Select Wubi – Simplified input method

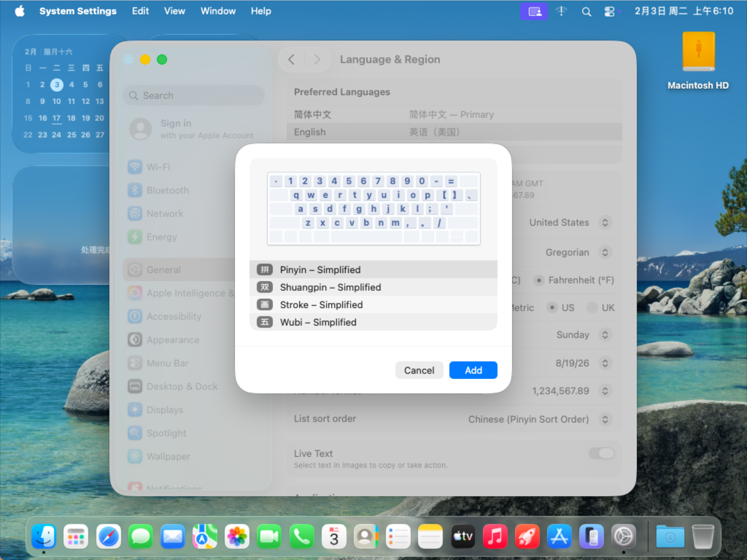pos(318,322)
